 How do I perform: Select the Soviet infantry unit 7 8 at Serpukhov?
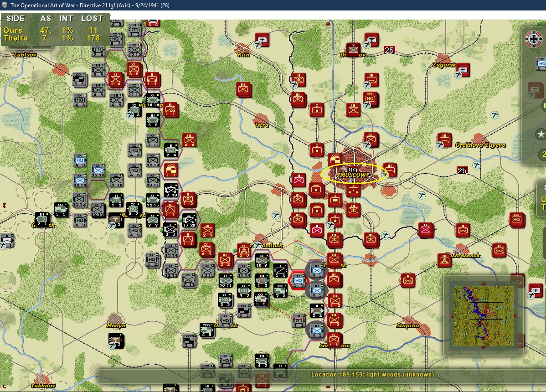[x=334, y=340]
